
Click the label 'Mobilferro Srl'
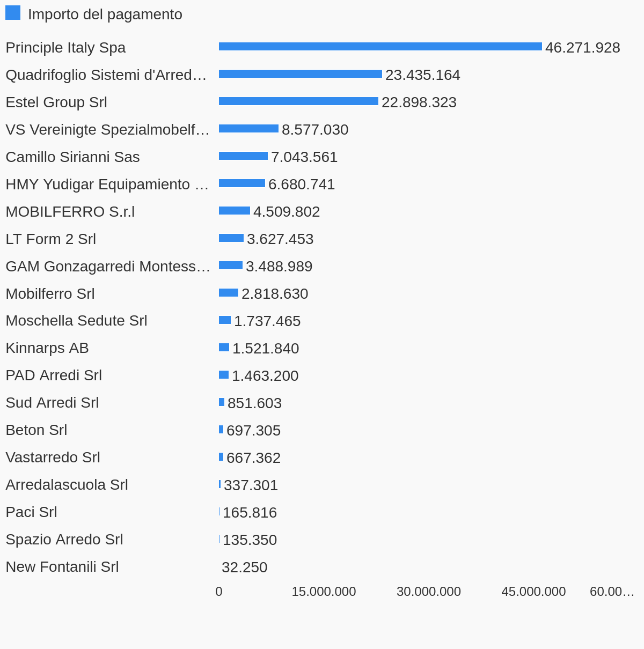50,294
